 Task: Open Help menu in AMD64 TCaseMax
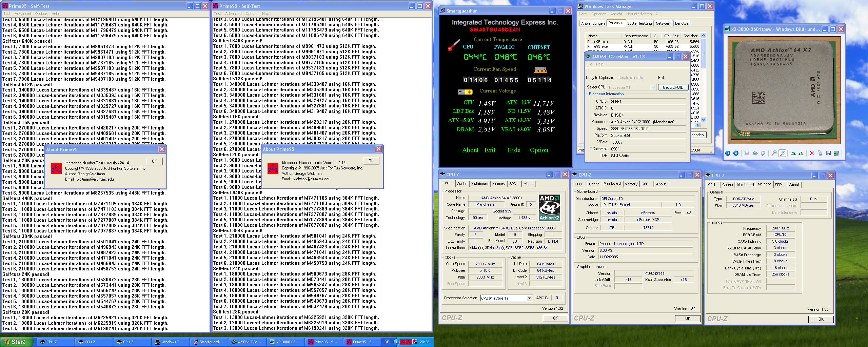pyautogui.click(x=600, y=64)
